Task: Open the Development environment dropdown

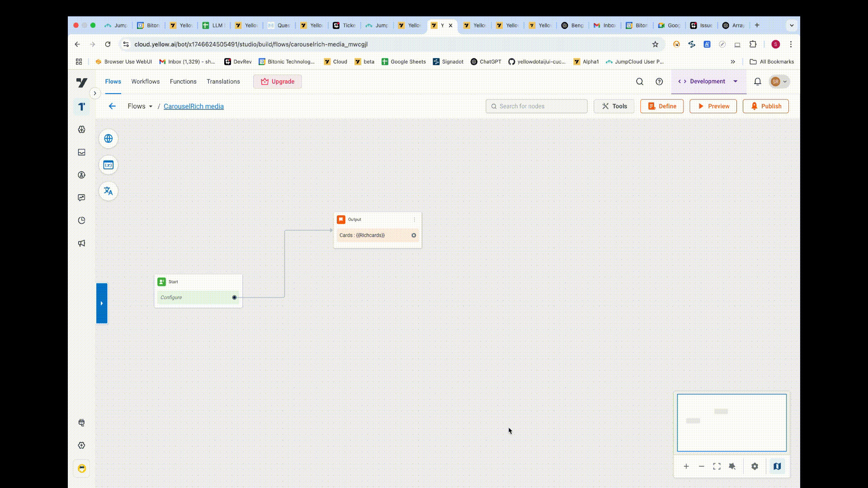Action: click(708, 82)
